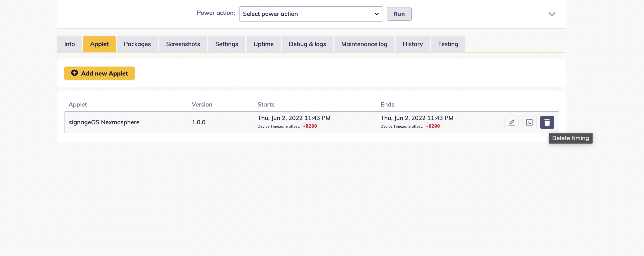Select the signageOS Nexmosphere applet row
Screen dimensions: 644x256
coord(104,122)
